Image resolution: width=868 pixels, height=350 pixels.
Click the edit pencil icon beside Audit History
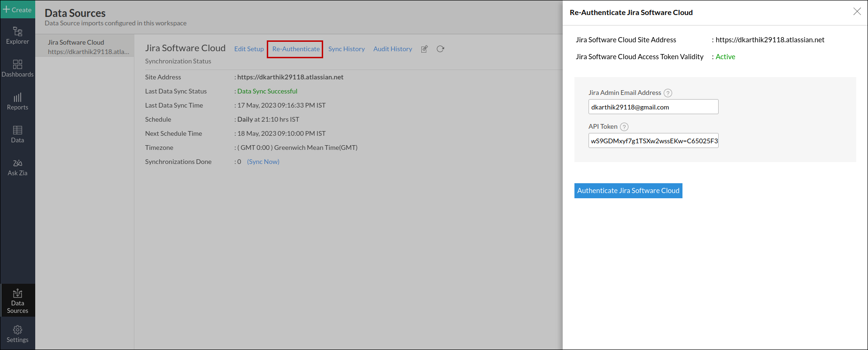424,49
